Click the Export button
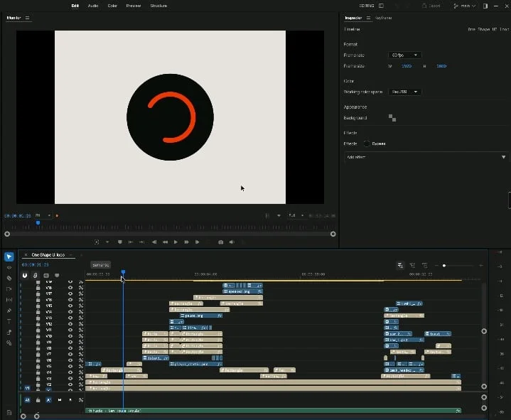 (431, 6)
